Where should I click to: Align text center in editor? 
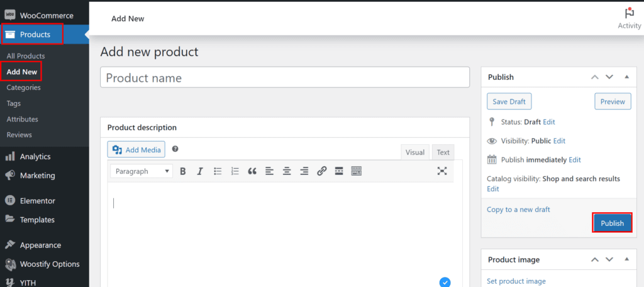pos(287,171)
